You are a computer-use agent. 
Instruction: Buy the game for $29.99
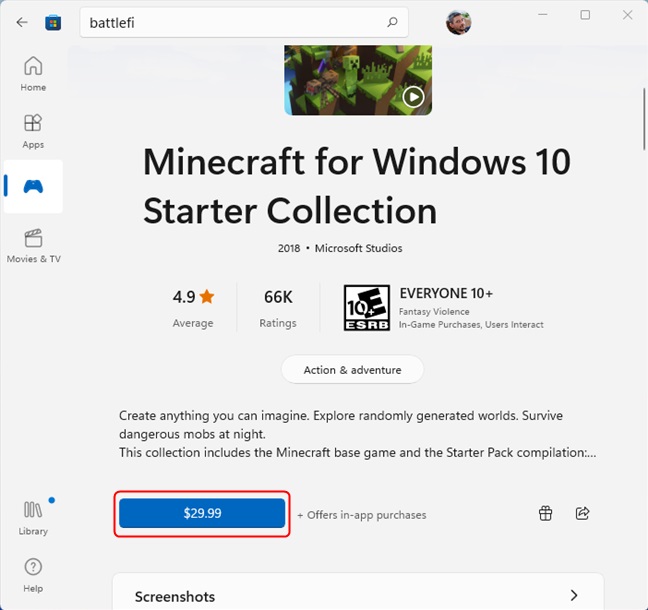click(202, 513)
